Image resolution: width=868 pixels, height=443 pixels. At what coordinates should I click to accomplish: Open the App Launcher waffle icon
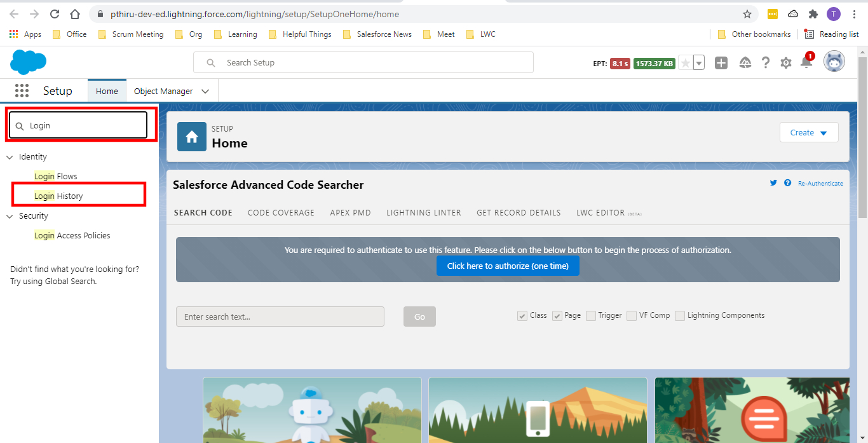(x=22, y=90)
